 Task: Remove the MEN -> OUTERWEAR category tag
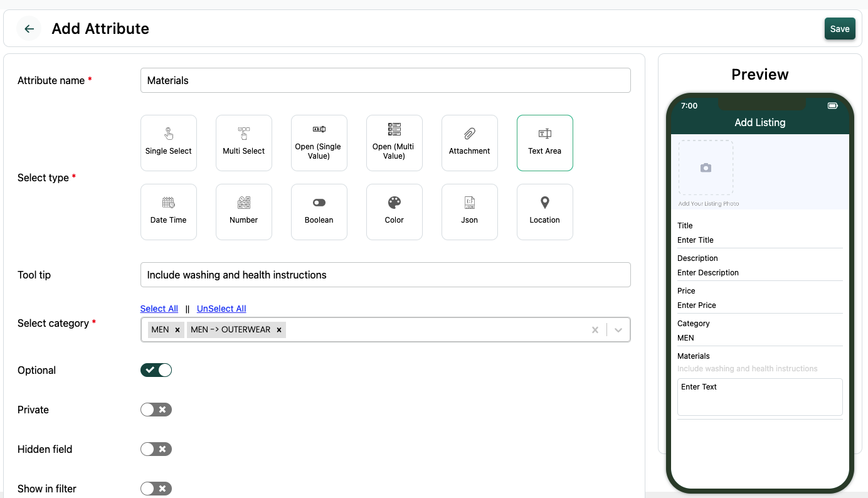(279, 330)
